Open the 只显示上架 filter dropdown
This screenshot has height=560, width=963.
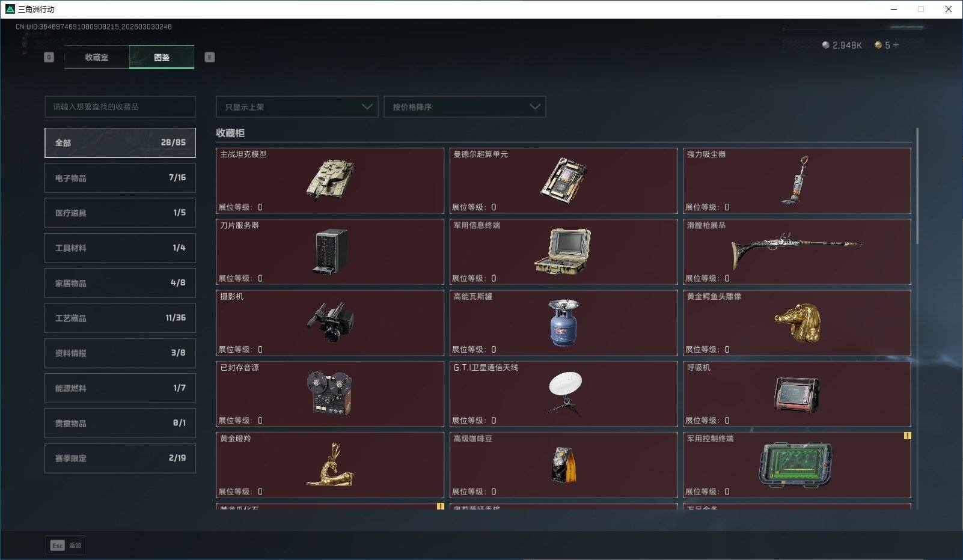click(297, 106)
